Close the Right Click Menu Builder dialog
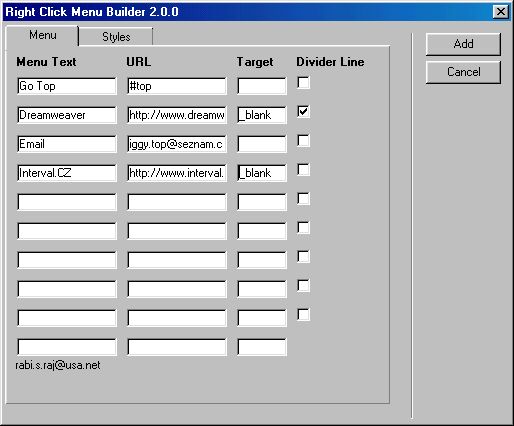The height and width of the screenshot is (426, 514). [x=501, y=12]
